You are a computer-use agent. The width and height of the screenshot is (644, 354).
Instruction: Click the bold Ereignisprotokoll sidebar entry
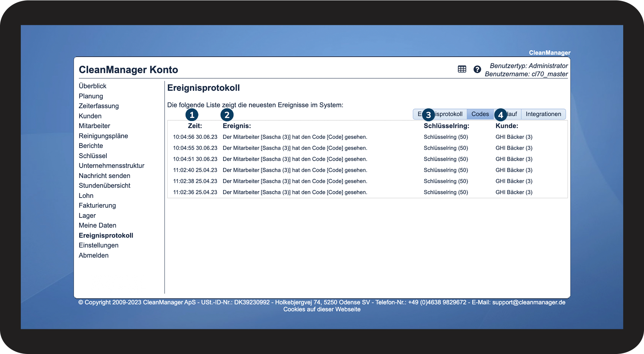pos(106,236)
